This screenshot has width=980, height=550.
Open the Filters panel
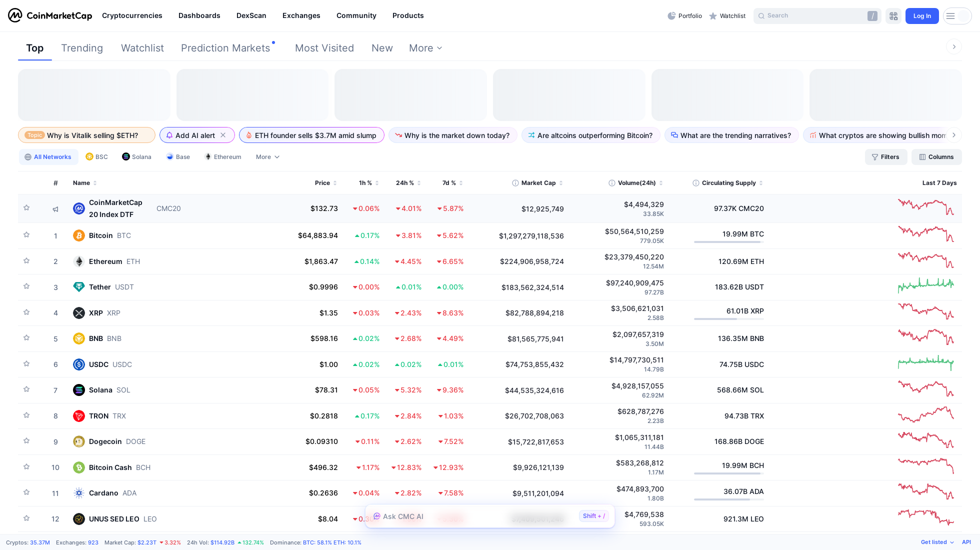click(886, 156)
